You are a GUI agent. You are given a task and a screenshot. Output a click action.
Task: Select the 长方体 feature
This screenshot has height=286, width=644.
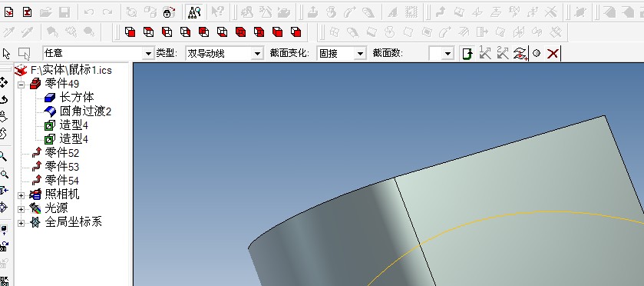pyautogui.click(x=77, y=98)
